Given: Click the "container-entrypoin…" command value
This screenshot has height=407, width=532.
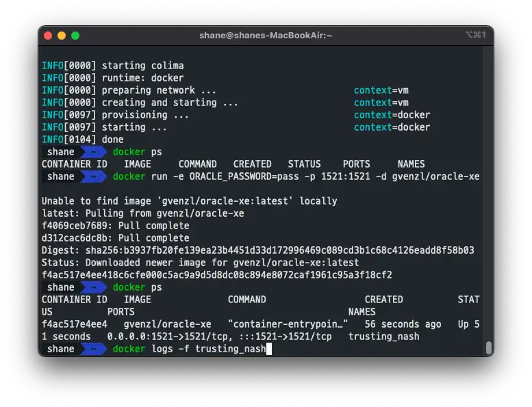Looking at the screenshot, I should (288, 324).
